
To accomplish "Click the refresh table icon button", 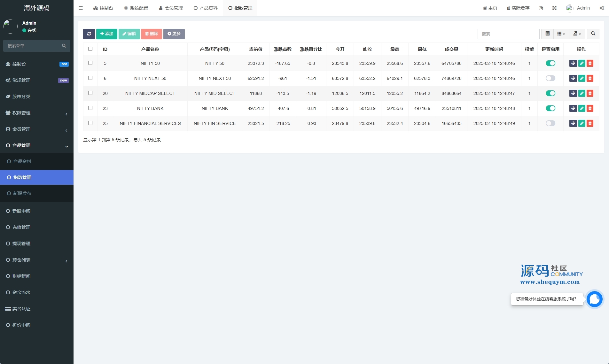I will point(89,34).
